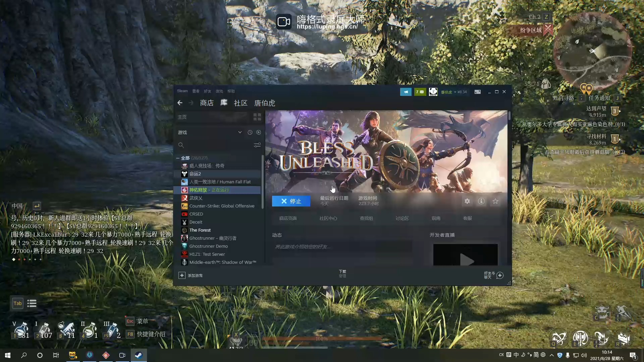The height and width of the screenshot is (362, 644).
Task: Open Windows Task View from the taskbar
Action: (x=56, y=355)
